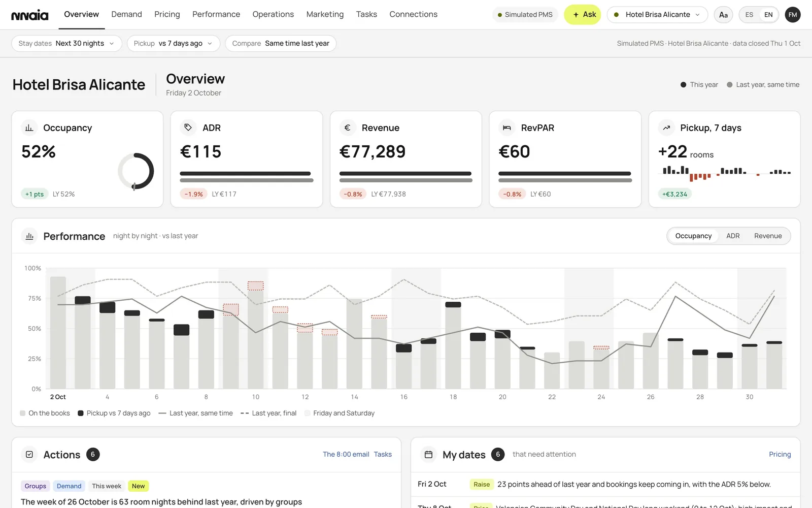
Task: Open the Demand tab
Action: (x=127, y=14)
